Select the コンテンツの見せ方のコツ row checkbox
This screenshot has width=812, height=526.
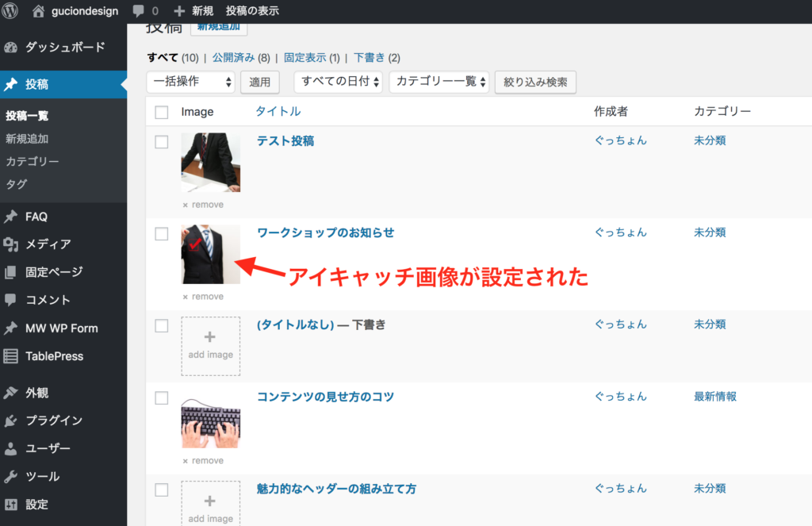[x=162, y=397]
